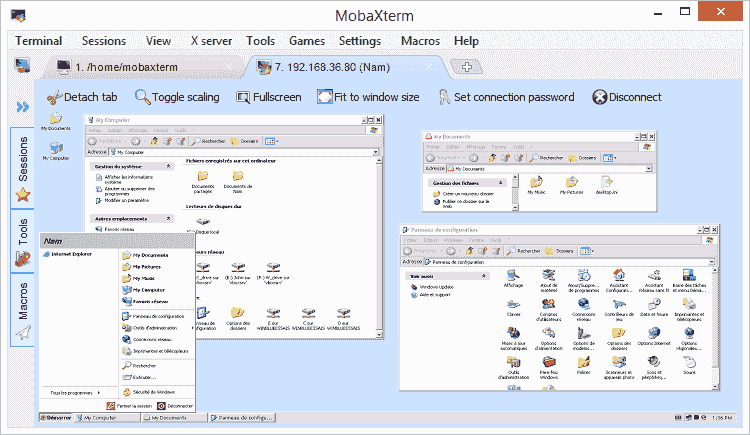Open the X server menu
The image size is (750, 435).
(210, 41)
